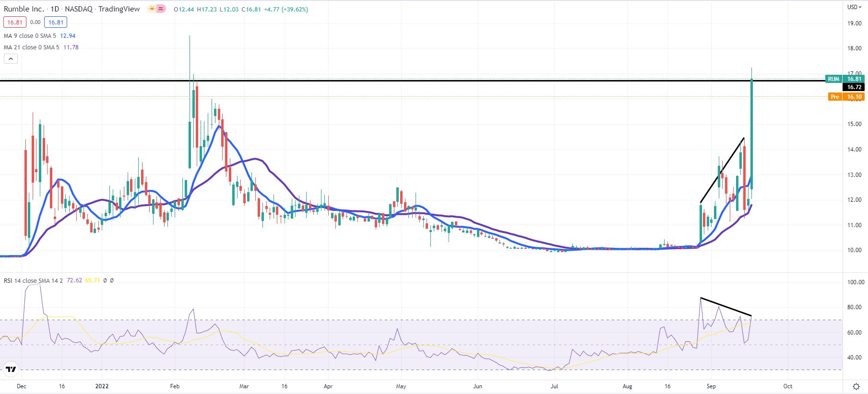Click the 14.00 price scale label
The image size is (868, 394).
click(x=854, y=150)
